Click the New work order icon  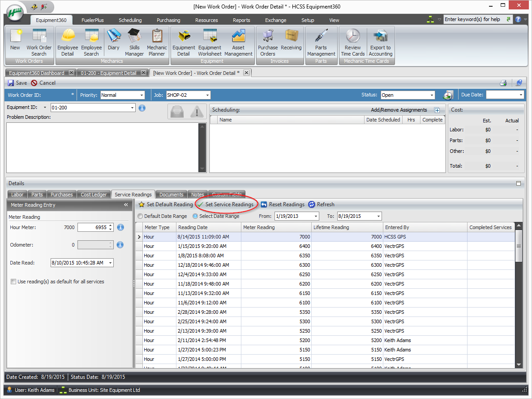(15, 40)
